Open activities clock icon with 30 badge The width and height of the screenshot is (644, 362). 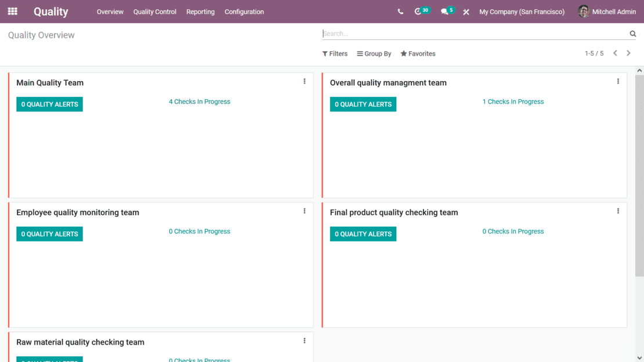click(419, 12)
